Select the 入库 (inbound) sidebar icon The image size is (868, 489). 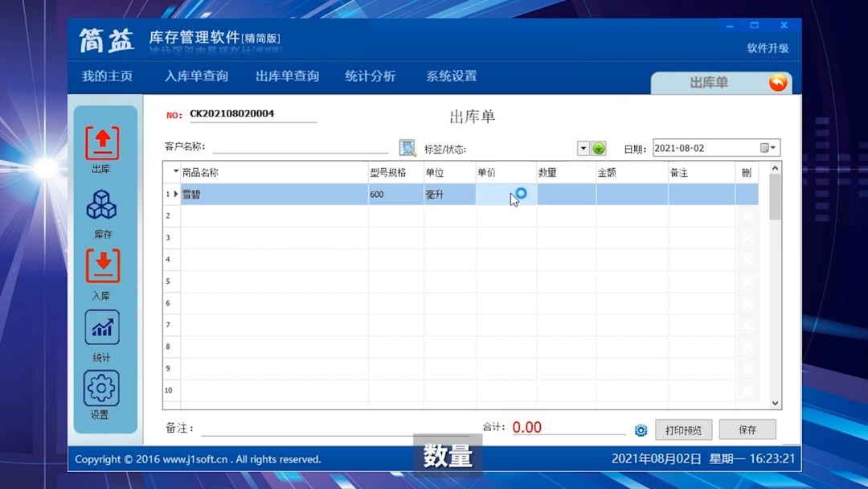click(102, 265)
